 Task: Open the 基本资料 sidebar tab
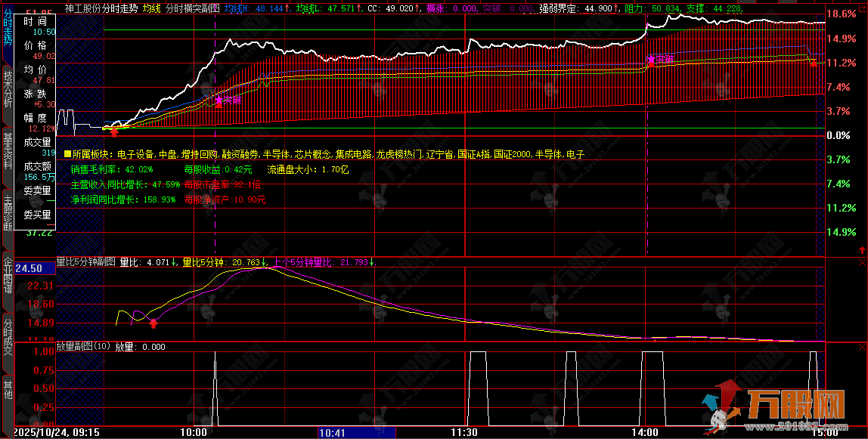7,152
